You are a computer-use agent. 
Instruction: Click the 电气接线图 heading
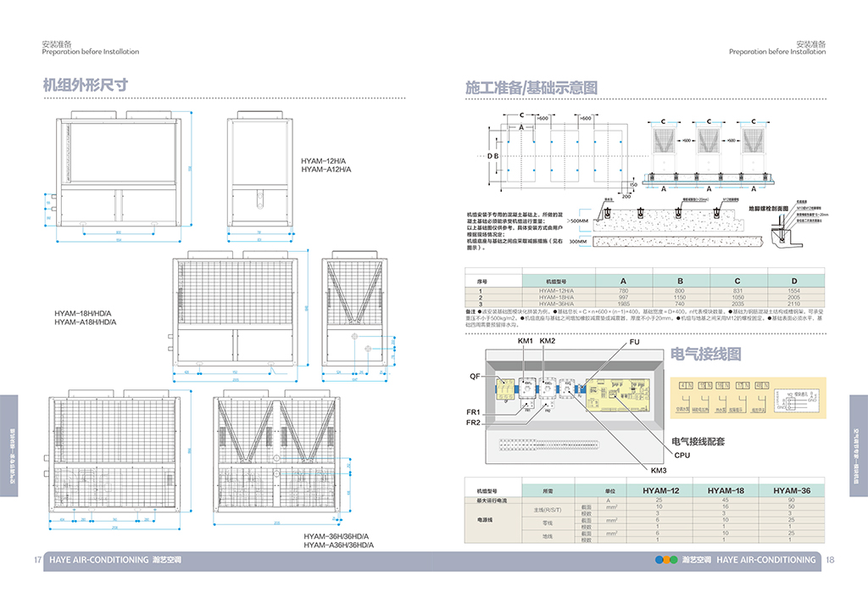[x=706, y=354]
